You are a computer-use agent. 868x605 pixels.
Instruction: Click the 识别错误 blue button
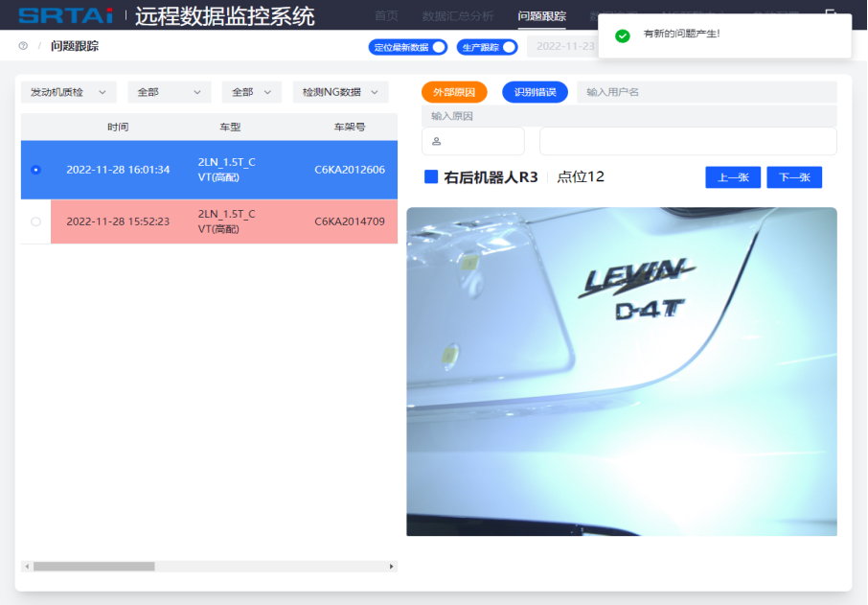[535, 92]
